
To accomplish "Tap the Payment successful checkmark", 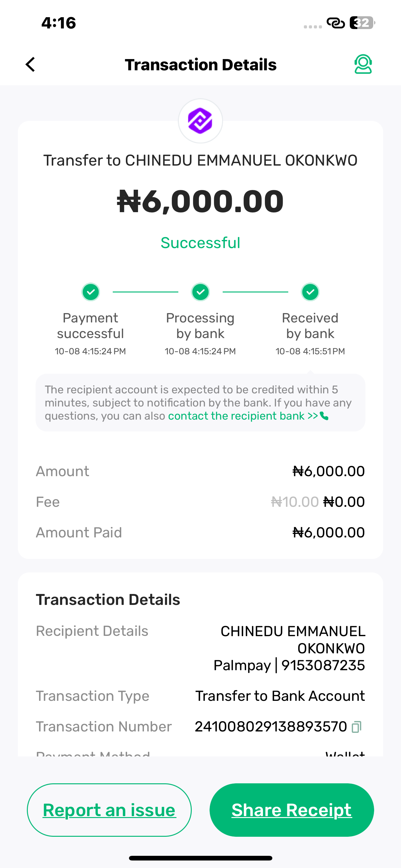I will point(91,292).
